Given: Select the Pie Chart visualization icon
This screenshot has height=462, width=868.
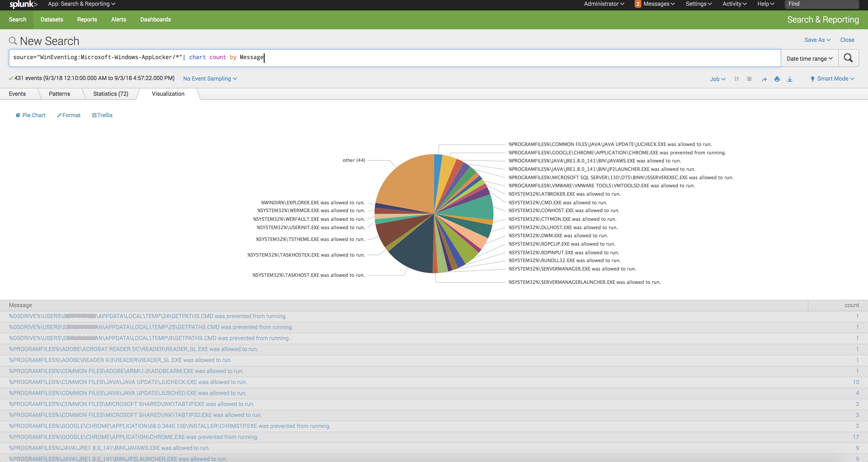Looking at the screenshot, I should (x=30, y=115).
